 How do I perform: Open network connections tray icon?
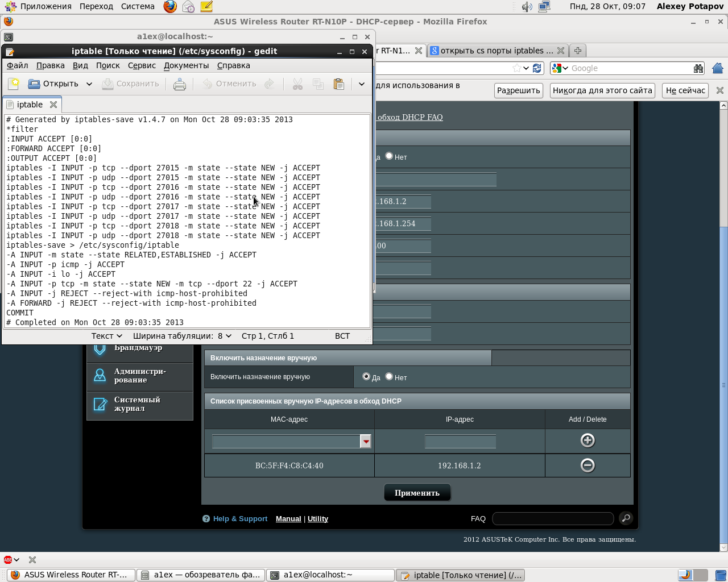pos(544,6)
